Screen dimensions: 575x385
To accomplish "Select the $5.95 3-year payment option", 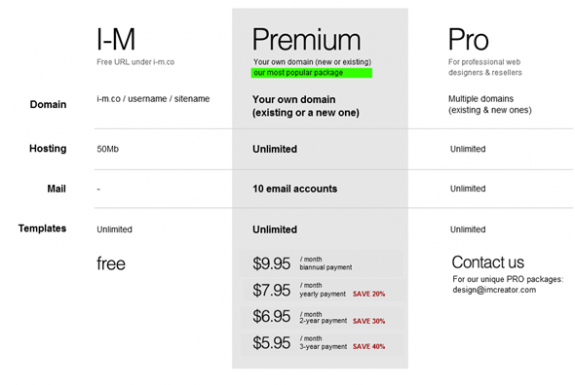I will click(x=321, y=343).
